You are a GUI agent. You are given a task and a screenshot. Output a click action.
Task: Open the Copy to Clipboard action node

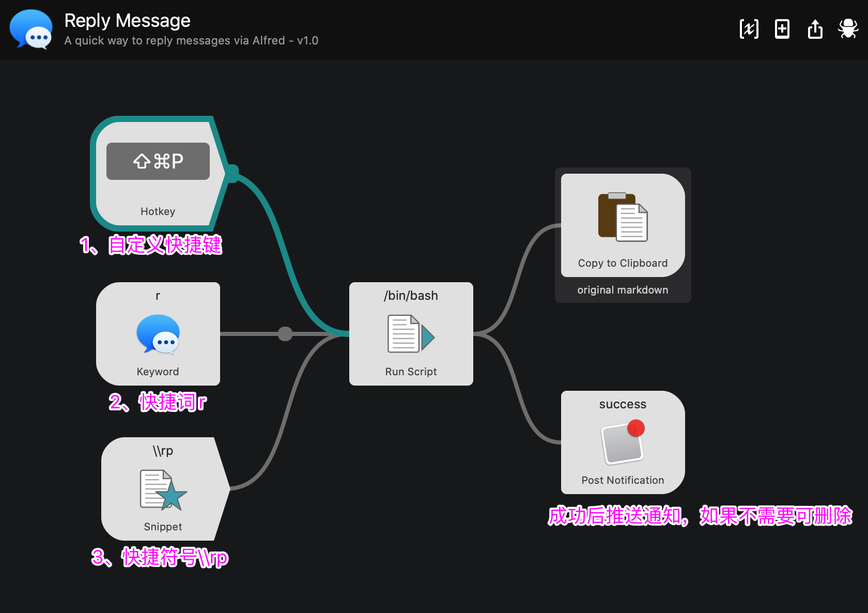click(623, 225)
